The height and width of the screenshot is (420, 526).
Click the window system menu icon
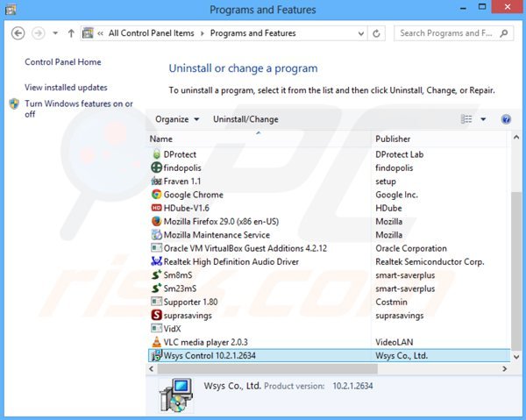(x=11, y=9)
